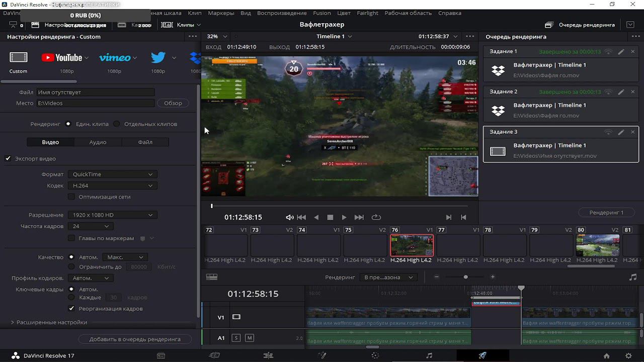The image size is (644, 362).
Task: Switch to the Файл settings tab
Action: pyautogui.click(x=145, y=142)
